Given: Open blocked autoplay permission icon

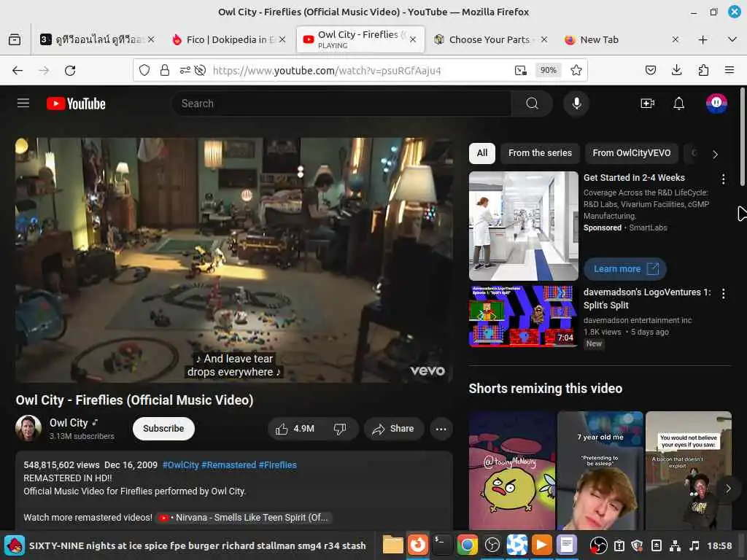Looking at the screenshot, I should (201, 71).
